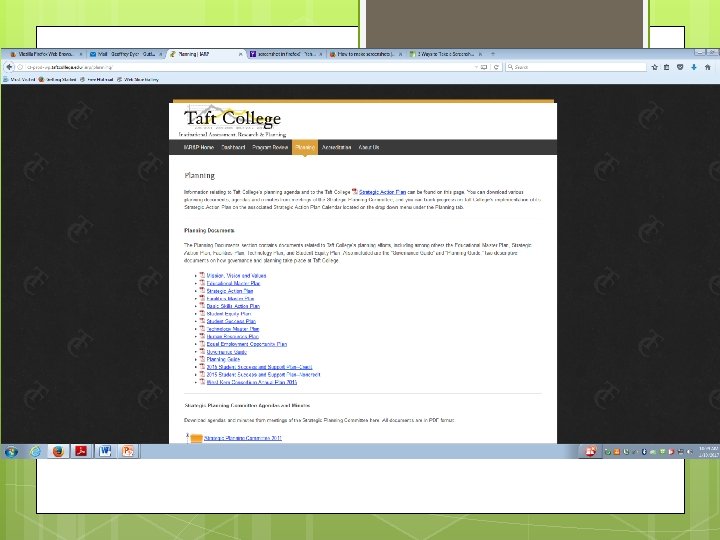The width and height of the screenshot is (720, 540).
Task: Open the Web Slice Gallery bookmark
Action: (x=138, y=79)
